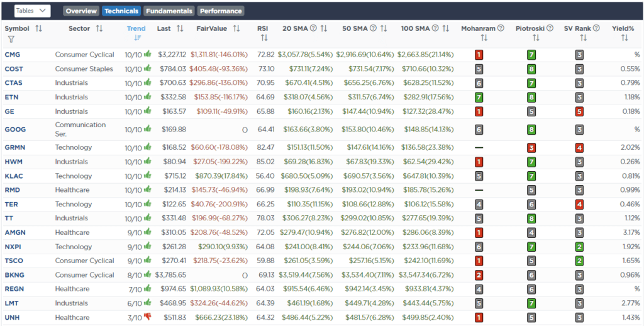Click RMD 50 SMA $193.02(10.94%)
This screenshot has width=644, height=326.
368,190
